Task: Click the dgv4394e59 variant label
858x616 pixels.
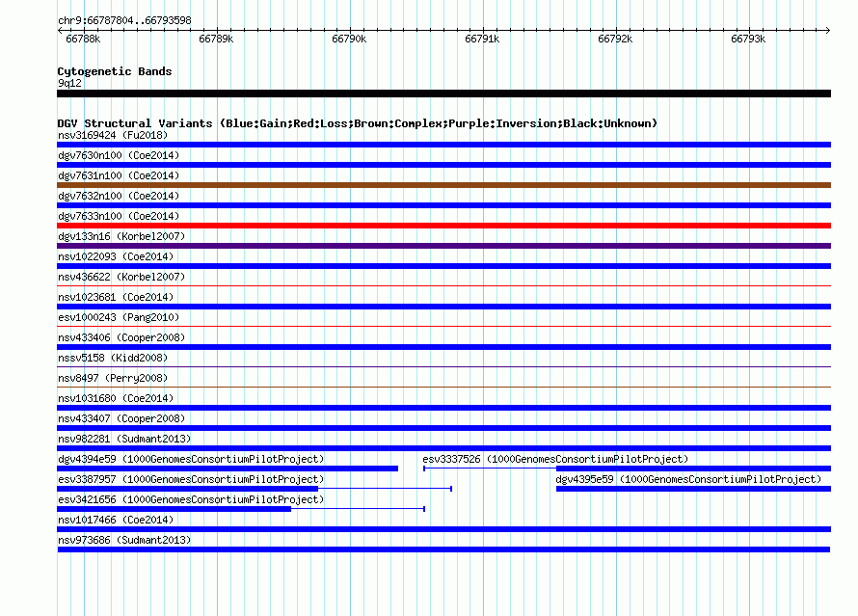Action: click(191, 459)
